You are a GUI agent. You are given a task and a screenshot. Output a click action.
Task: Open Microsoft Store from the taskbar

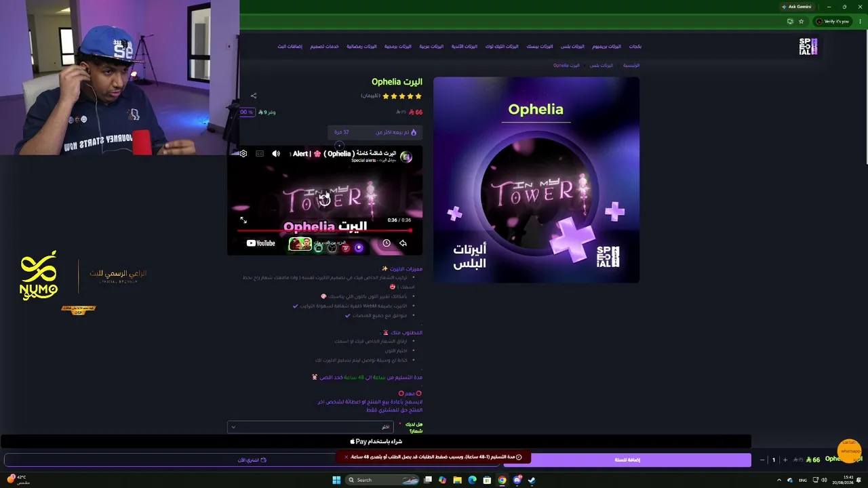click(x=487, y=480)
